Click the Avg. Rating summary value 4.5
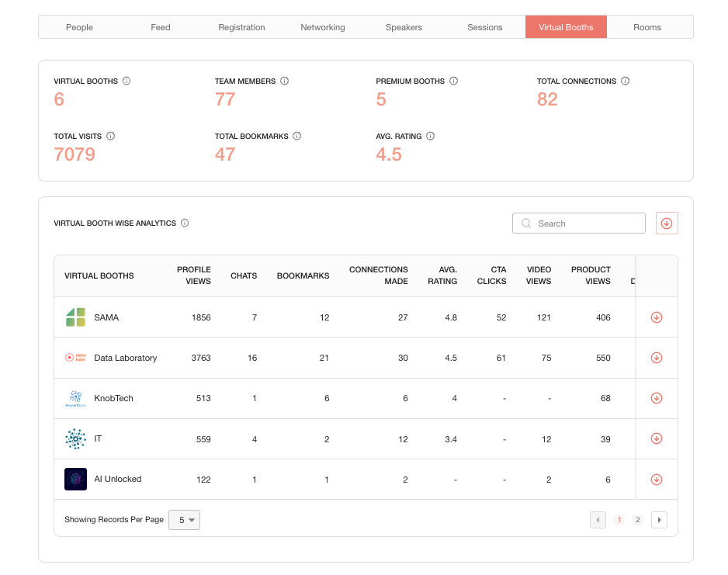This screenshot has height=575, width=728. pyautogui.click(x=389, y=154)
